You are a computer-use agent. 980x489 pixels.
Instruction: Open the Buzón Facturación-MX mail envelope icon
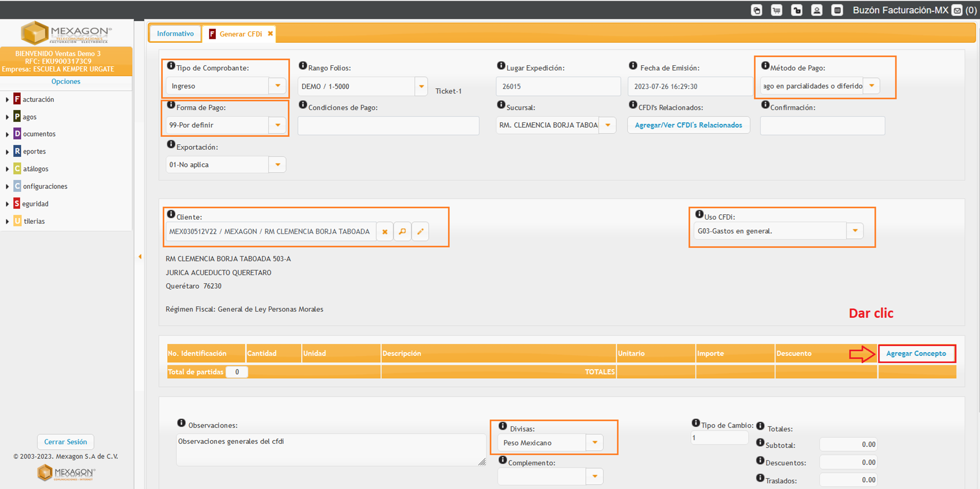[x=957, y=11]
